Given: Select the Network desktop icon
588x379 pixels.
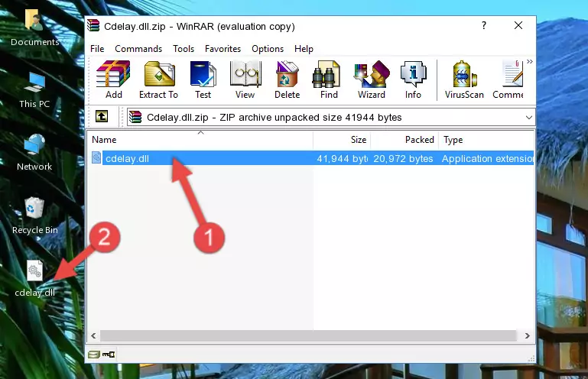Looking at the screenshot, I should 34,153.
